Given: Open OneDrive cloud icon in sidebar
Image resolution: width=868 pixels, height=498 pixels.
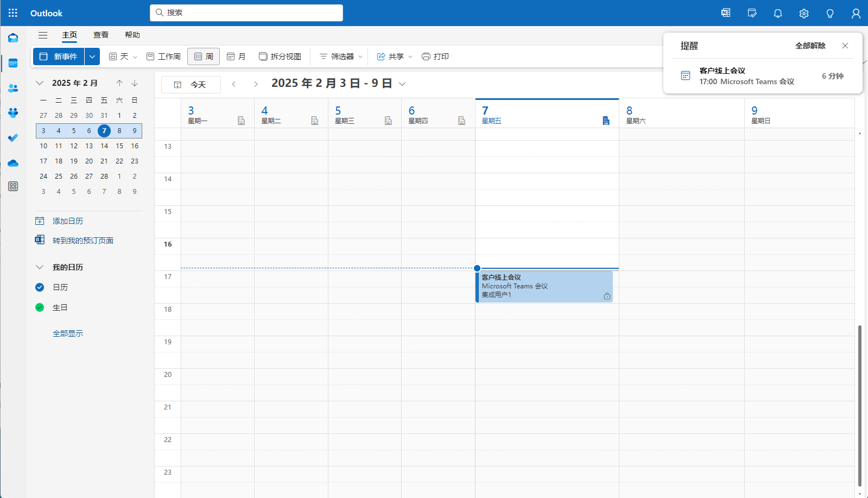Looking at the screenshot, I should click(13, 163).
